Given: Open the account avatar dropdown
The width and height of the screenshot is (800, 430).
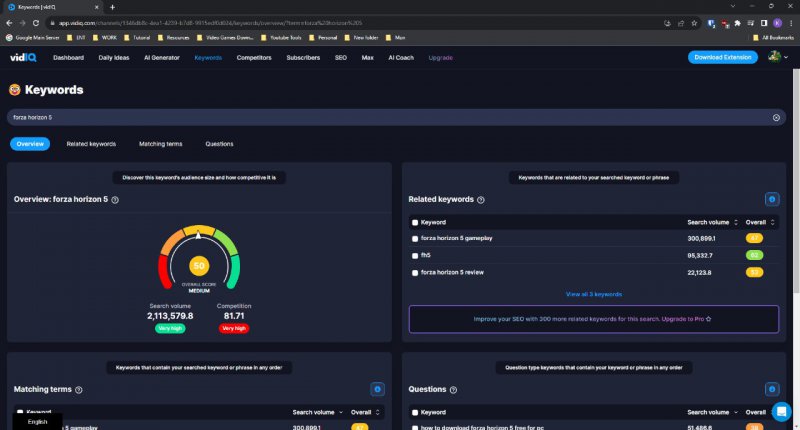Looking at the screenshot, I should click(776, 57).
